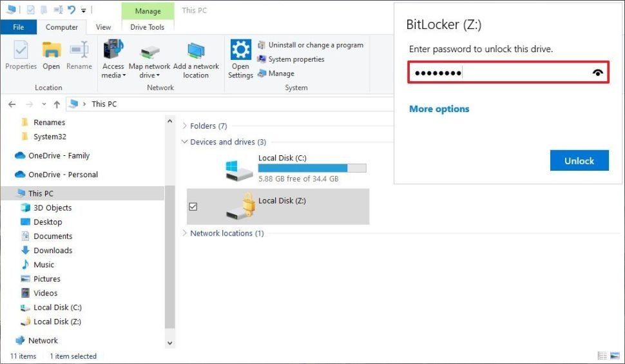Open Music in navigation pane

[x=43, y=265]
